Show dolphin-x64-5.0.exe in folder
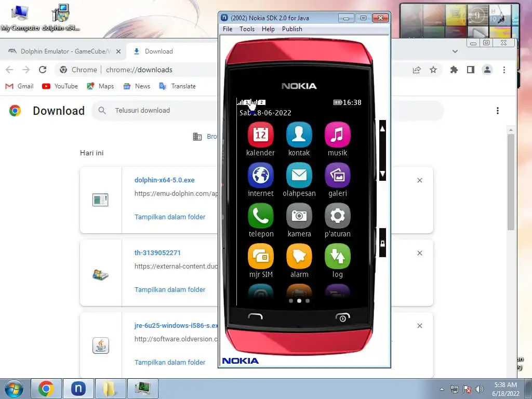Screen dimensions: 532x399 pyautogui.click(x=170, y=217)
